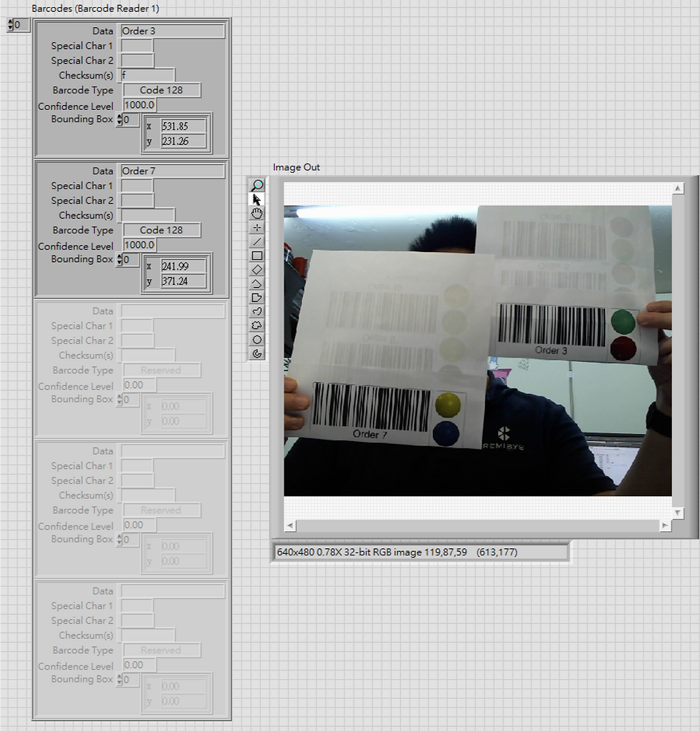Click the dark red circle beside Order 3 barcode
This screenshot has height=731, width=700.
(x=623, y=348)
